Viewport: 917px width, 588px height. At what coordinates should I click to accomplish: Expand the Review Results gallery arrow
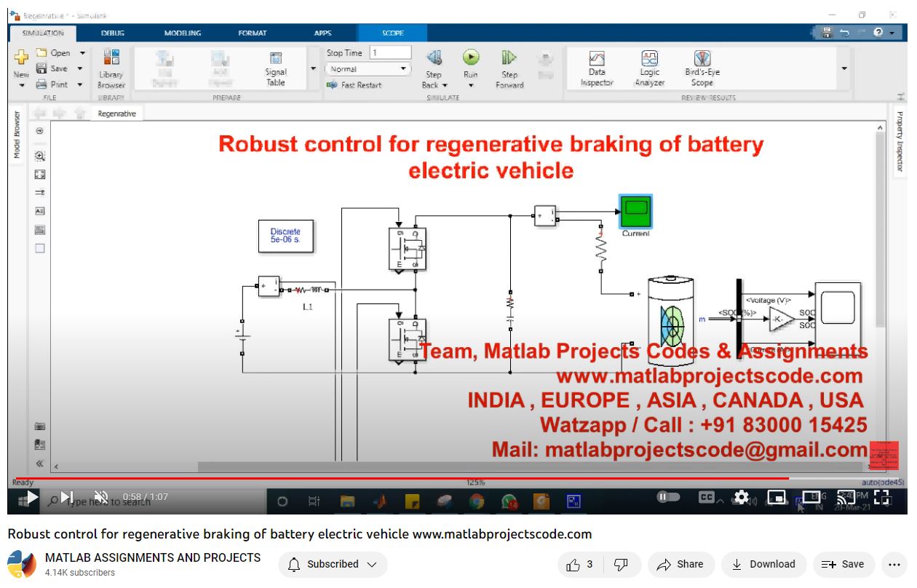[844, 69]
